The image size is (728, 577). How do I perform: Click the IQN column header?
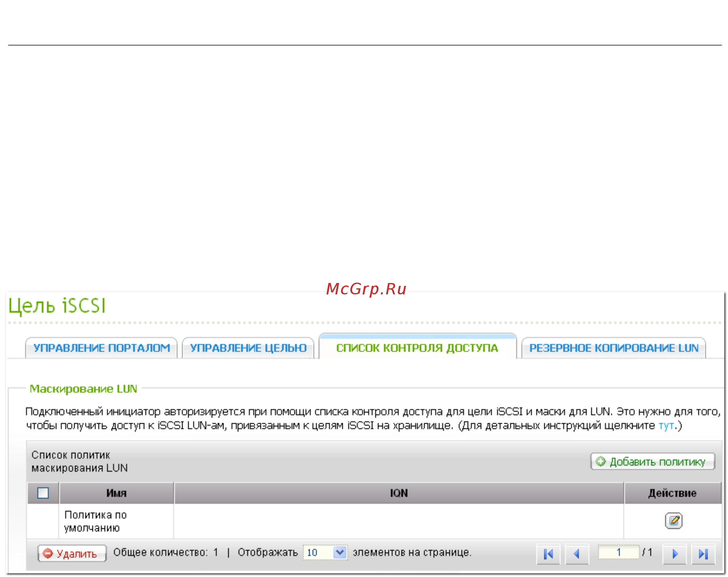point(399,493)
